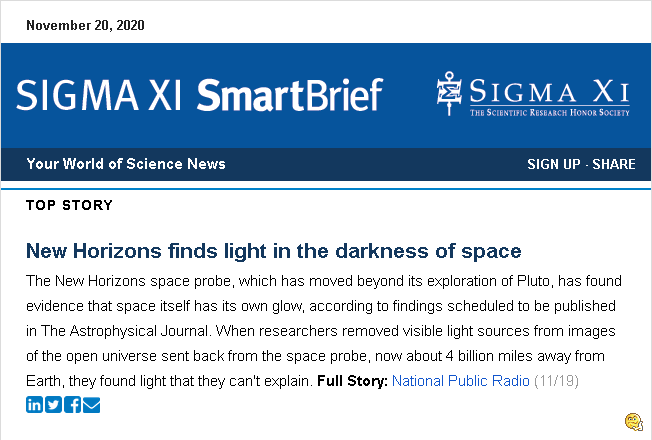Open the New Horizons headline link
The width and height of the screenshot is (652, 440).
pos(273,250)
